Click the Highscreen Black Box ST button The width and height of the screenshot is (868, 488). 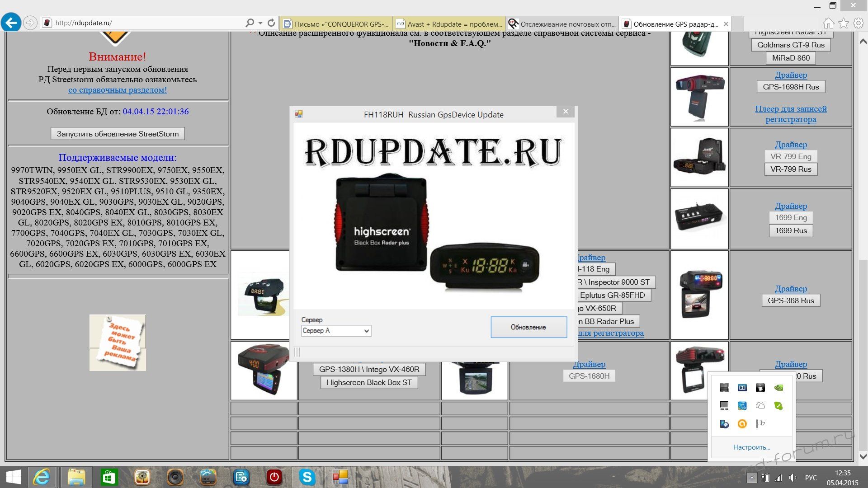pyautogui.click(x=369, y=382)
